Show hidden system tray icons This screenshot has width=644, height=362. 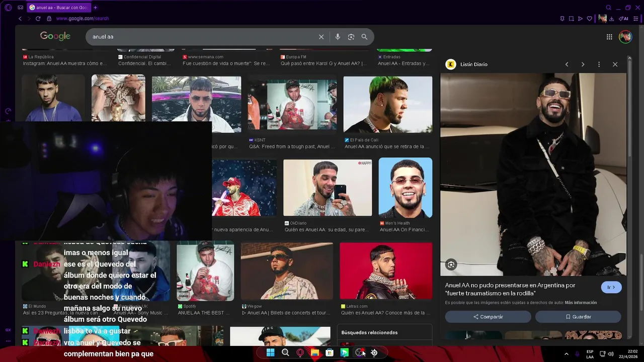click(x=567, y=354)
